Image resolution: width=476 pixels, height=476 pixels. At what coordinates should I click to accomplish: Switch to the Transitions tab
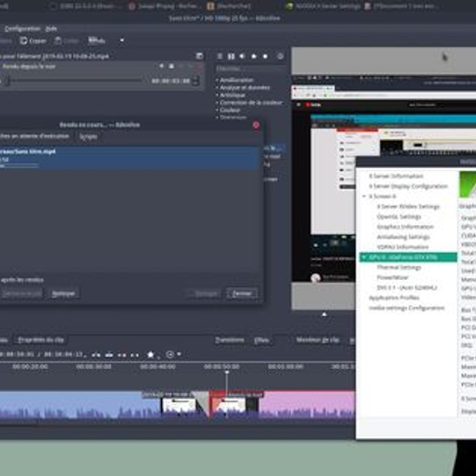pyautogui.click(x=230, y=340)
